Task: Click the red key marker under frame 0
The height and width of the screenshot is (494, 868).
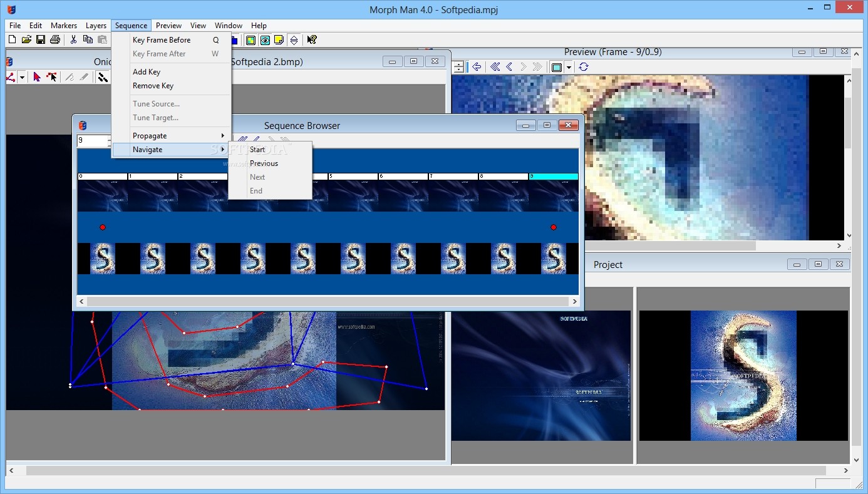Action: (x=103, y=227)
